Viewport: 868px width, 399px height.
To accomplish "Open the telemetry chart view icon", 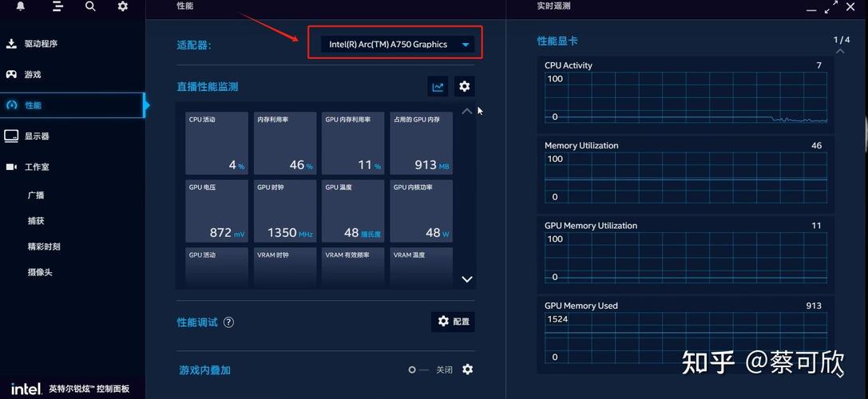I will (438, 87).
